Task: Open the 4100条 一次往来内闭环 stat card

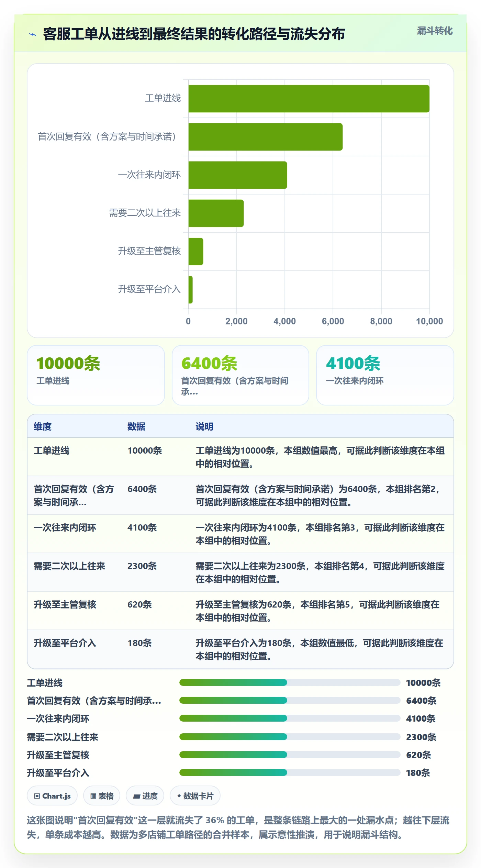Action: pos(385,375)
